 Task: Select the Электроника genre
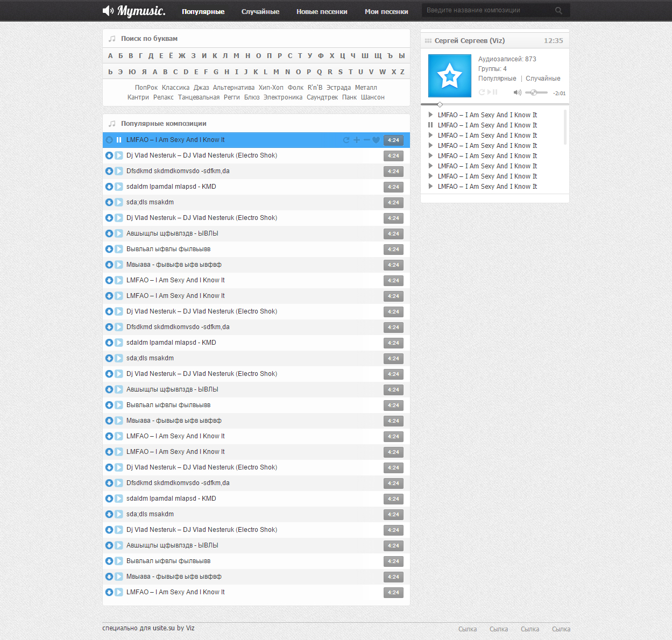pos(282,97)
